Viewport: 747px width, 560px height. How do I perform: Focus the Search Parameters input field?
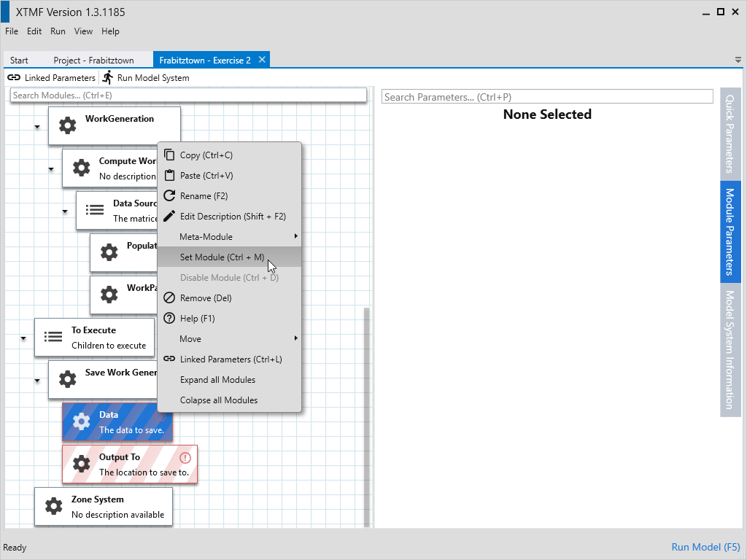click(x=546, y=97)
